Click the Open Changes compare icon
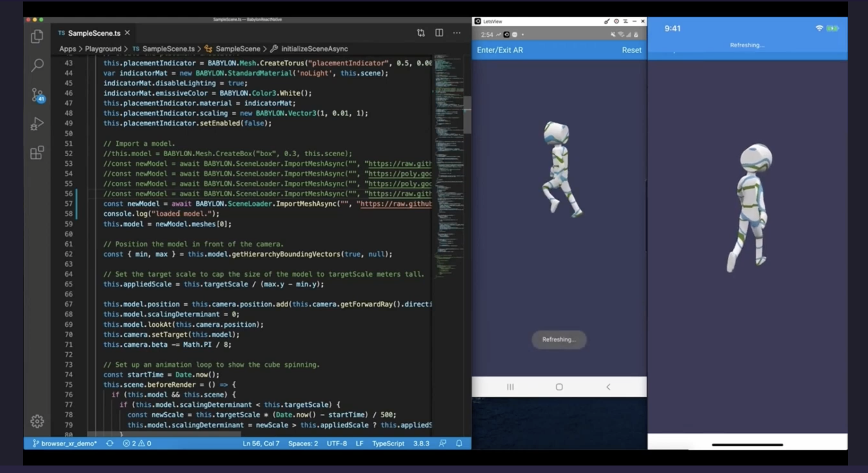 pyautogui.click(x=421, y=33)
